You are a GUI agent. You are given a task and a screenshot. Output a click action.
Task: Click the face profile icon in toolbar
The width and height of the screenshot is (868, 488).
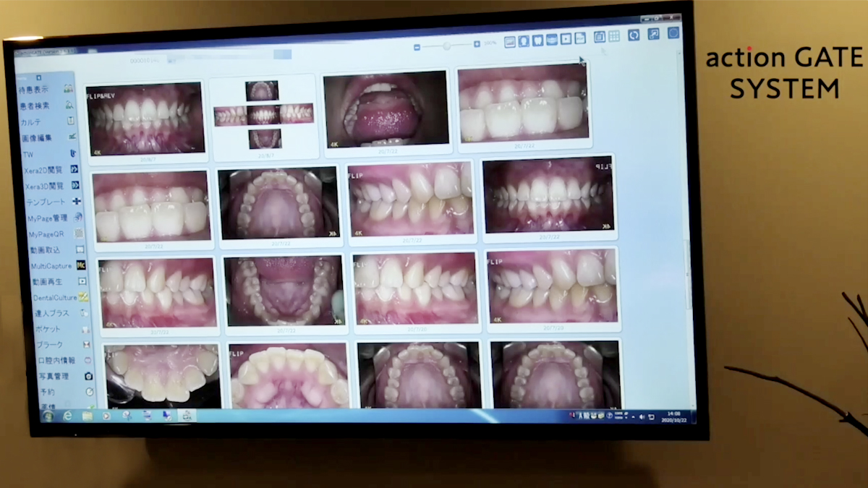tap(523, 41)
